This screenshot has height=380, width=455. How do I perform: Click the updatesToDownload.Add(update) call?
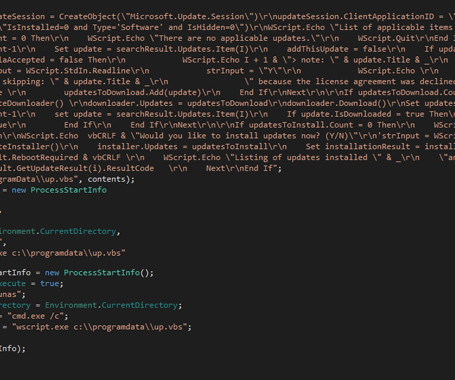point(132,92)
